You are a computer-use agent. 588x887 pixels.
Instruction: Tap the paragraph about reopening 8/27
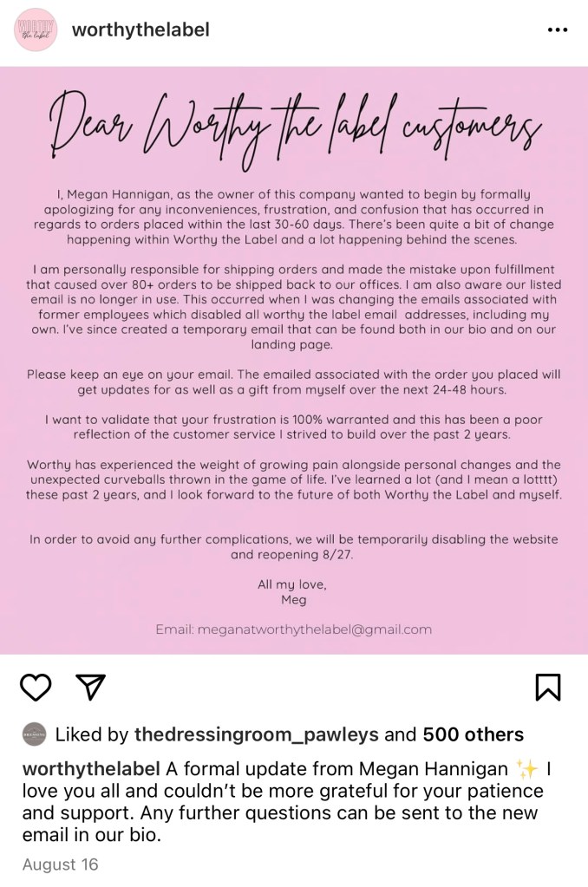click(293, 546)
